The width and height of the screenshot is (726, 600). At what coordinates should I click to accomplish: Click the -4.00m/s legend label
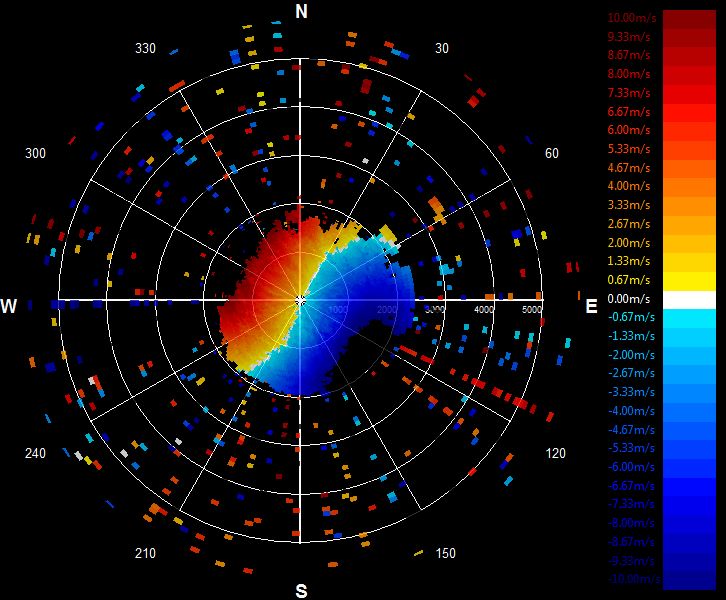pos(632,411)
